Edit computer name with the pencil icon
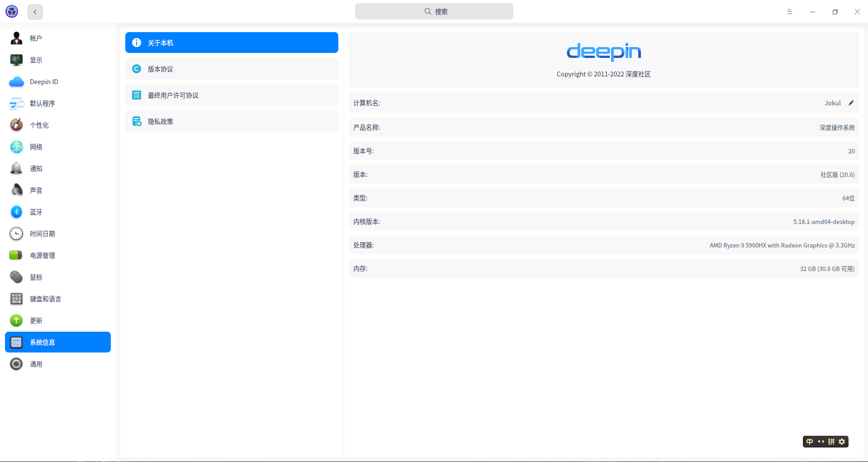Screen dimensions: 868x462 (x=851, y=103)
